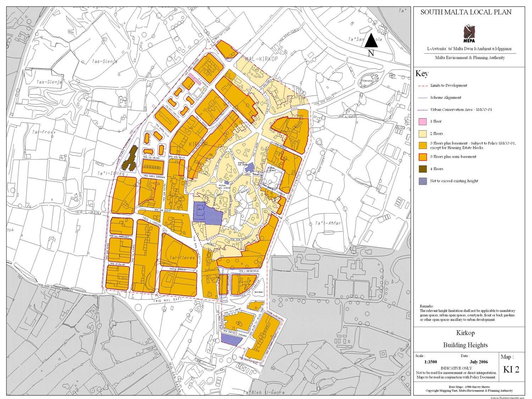Click the 'HAL-KIRKOP' map label
532x399 pixels.
[262, 59]
